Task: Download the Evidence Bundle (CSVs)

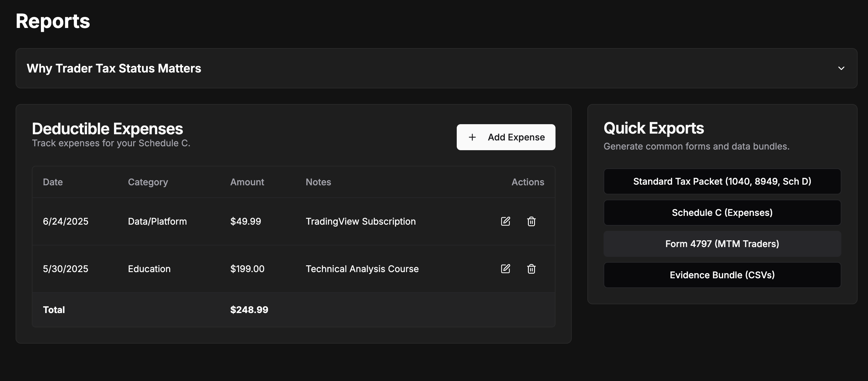Action: [722, 275]
